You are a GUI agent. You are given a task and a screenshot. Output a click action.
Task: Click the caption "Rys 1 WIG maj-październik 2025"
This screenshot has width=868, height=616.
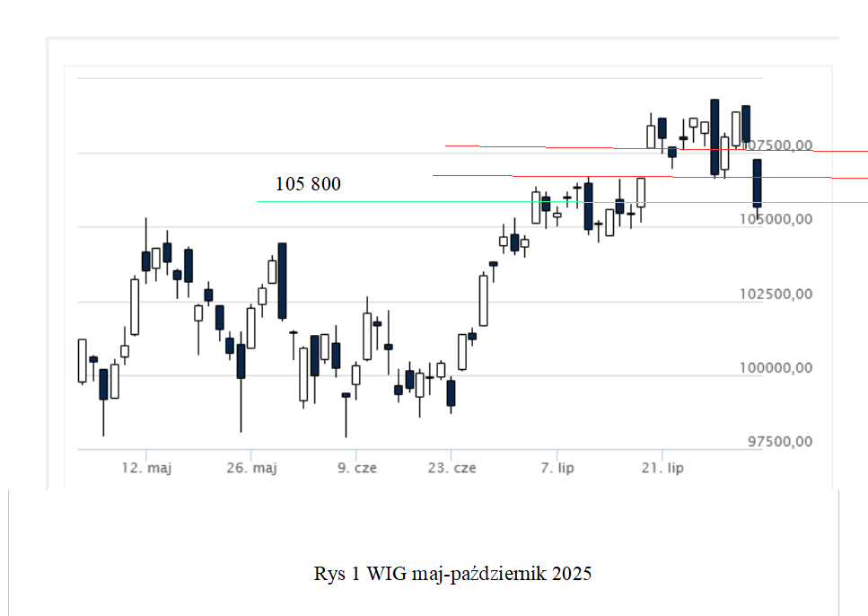[453, 574]
